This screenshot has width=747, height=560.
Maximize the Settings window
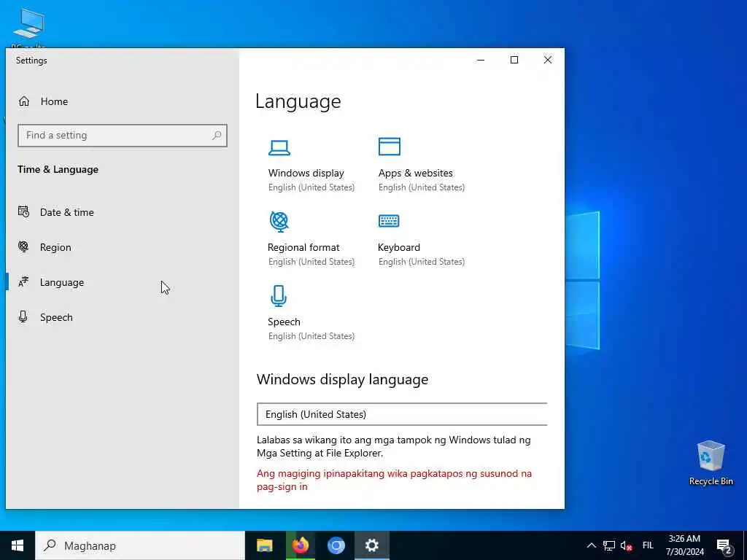pyautogui.click(x=514, y=60)
